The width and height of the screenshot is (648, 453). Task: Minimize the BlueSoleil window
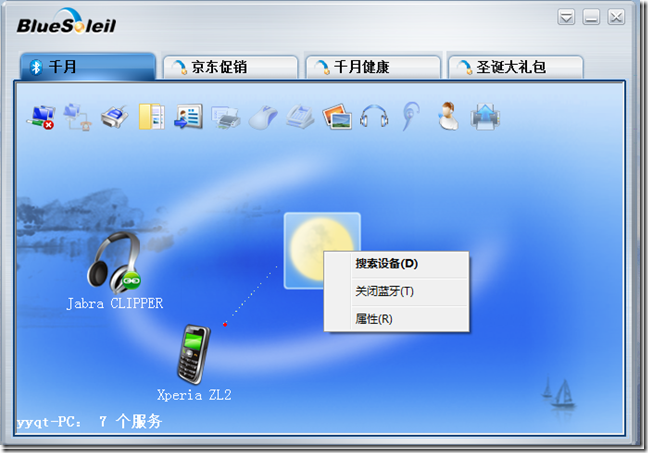tap(591, 17)
